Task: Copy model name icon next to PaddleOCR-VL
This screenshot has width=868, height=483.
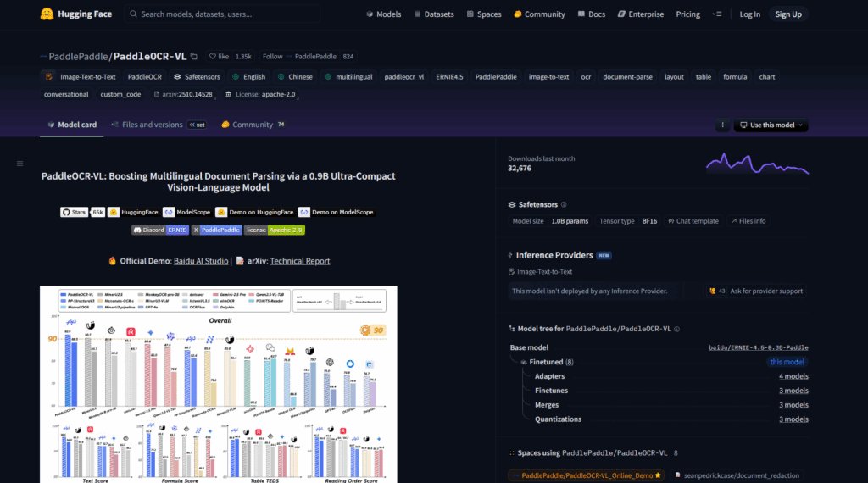Action: pos(194,57)
